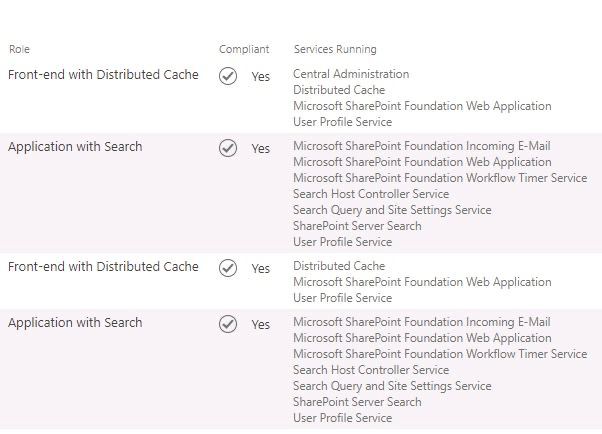Select the last Application with Search role

click(x=75, y=323)
